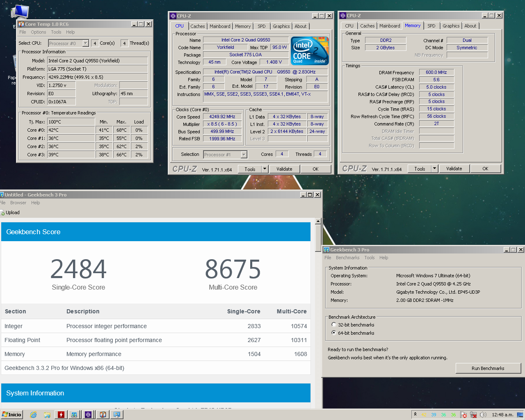Select 32-bit benchmarks option
The height and width of the screenshot is (420, 525).
pyautogui.click(x=334, y=324)
